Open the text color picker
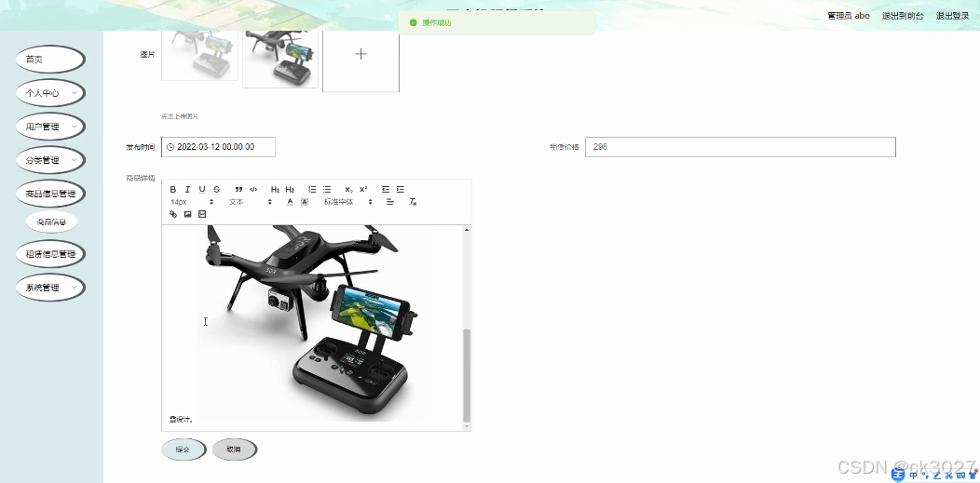This screenshot has height=483, width=980. (290, 202)
